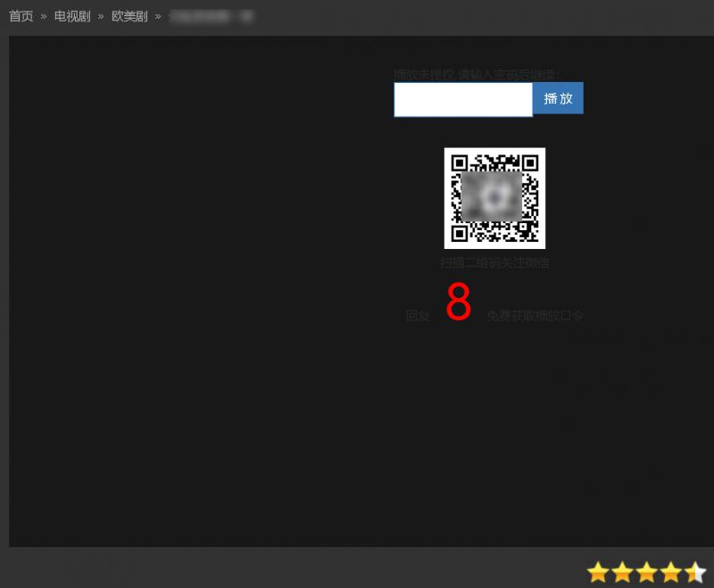Open the 首页 breadcrumb link
The width and height of the screenshot is (714, 588).
tap(21, 16)
